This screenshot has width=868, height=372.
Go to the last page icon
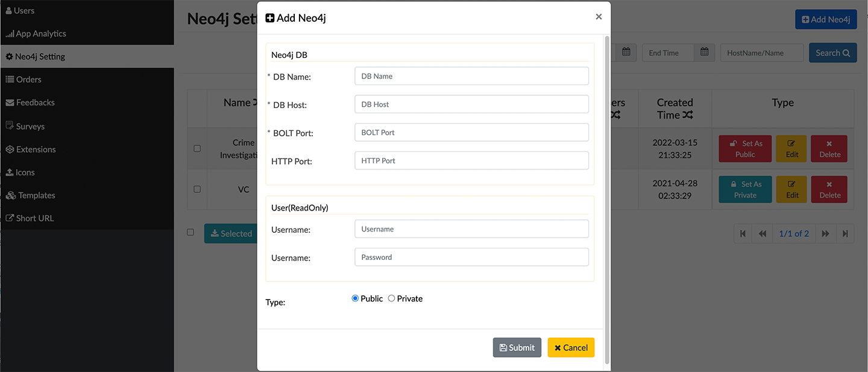click(x=845, y=233)
